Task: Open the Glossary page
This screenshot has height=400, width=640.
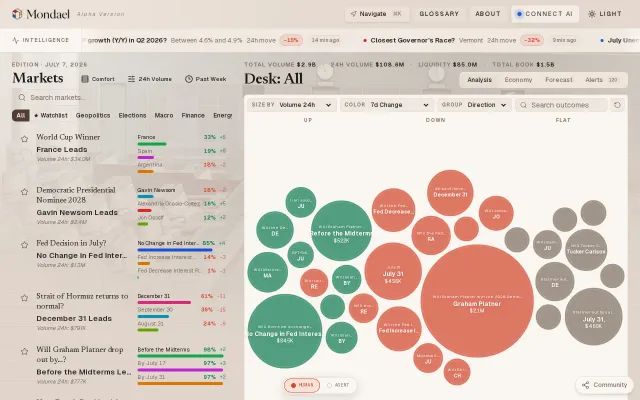Action: tap(439, 14)
